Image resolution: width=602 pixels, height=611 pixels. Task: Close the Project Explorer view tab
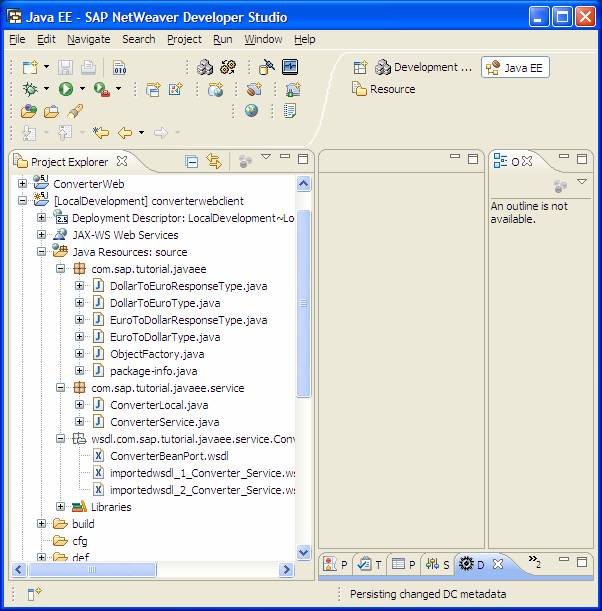click(x=122, y=161)
